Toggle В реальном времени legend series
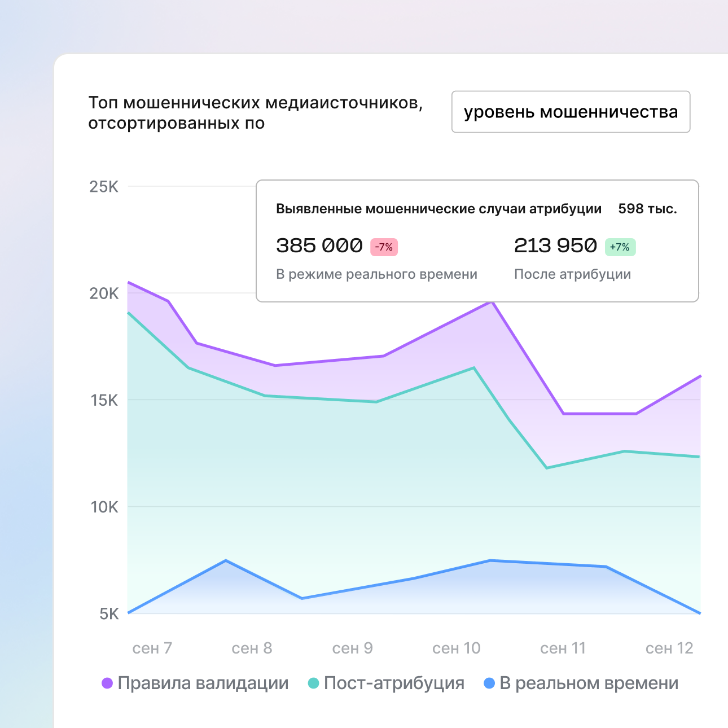 (x=589, y=683)
